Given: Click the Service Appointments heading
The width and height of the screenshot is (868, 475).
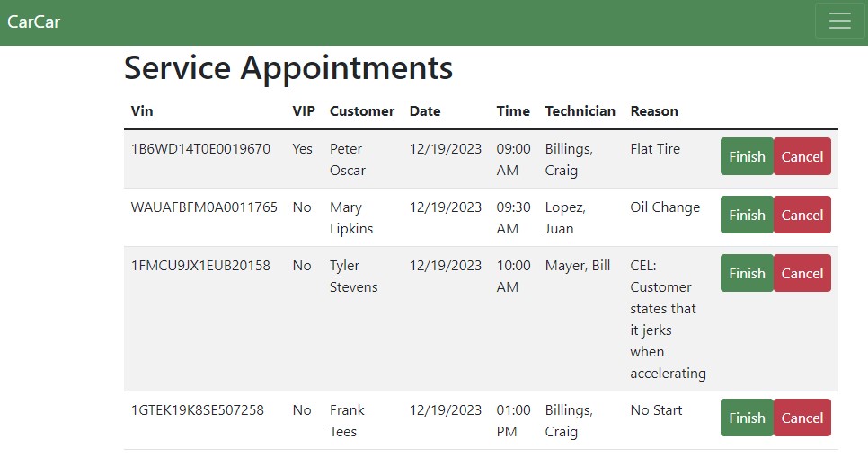Looking at the screenshot, I should 288,68.
